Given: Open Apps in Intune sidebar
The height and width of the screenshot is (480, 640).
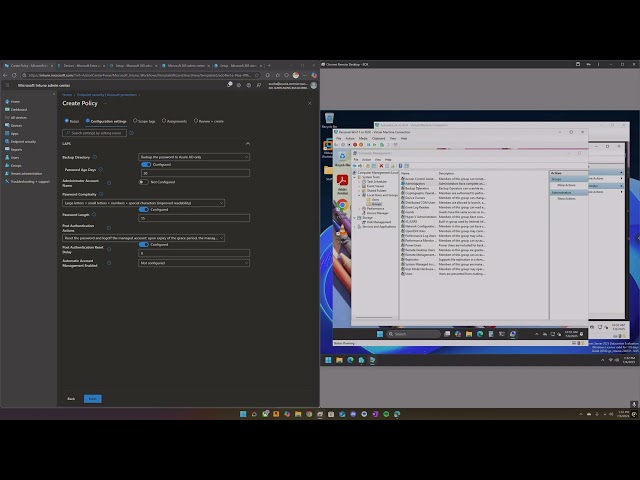Looking at the screenshot, I should pos(12,133).
